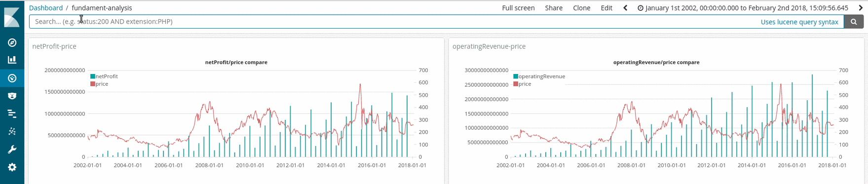Open Discover via compass icon
The width and height of the screenshot is (868, 184).
click(x=12, y=43)
